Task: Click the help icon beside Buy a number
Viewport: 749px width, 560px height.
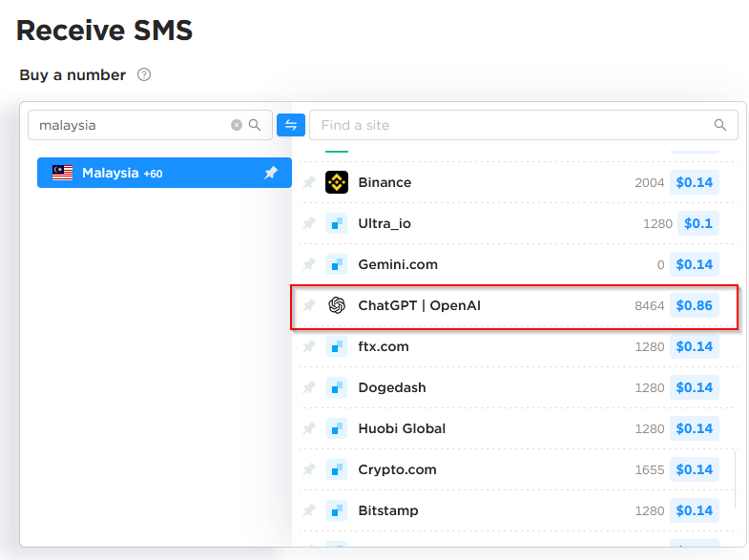Action: point(144,75)
